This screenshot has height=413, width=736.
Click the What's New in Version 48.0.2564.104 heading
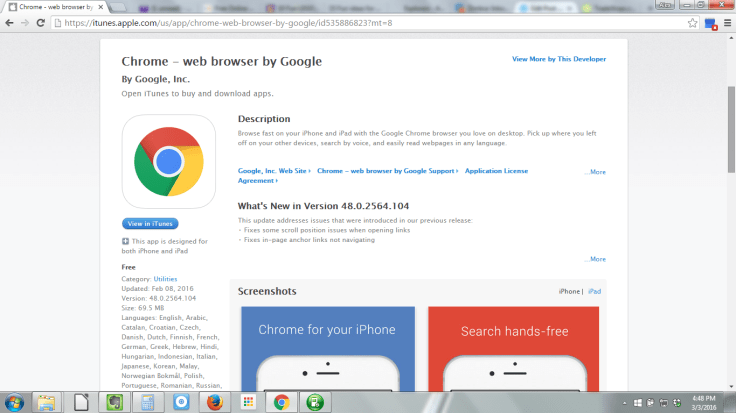click(x=323, y=206)
